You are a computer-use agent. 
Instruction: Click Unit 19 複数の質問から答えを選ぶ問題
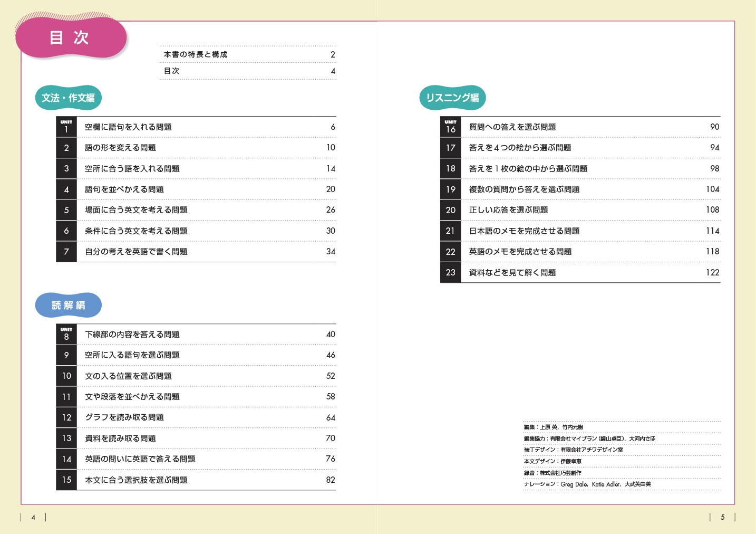[580, 189]
